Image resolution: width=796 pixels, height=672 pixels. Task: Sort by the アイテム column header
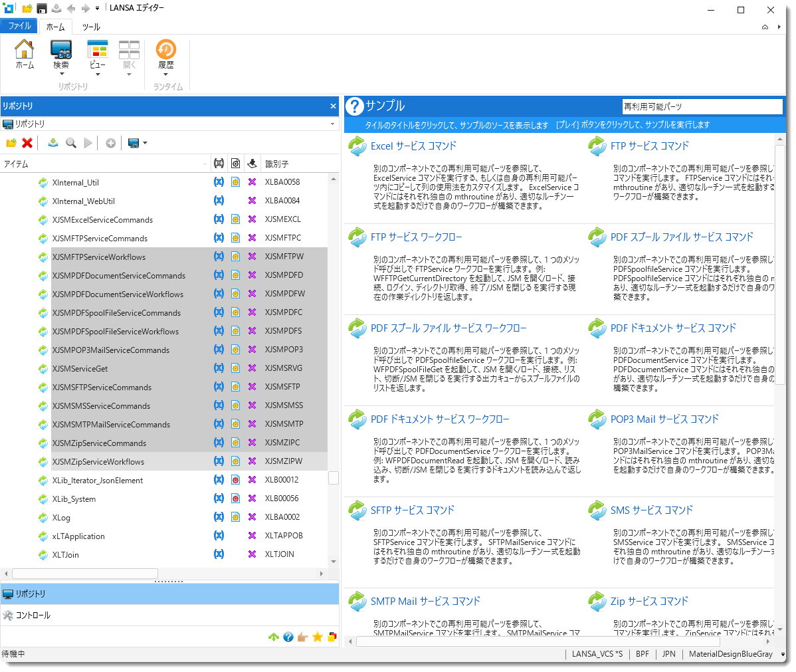[x=105, y=164]
